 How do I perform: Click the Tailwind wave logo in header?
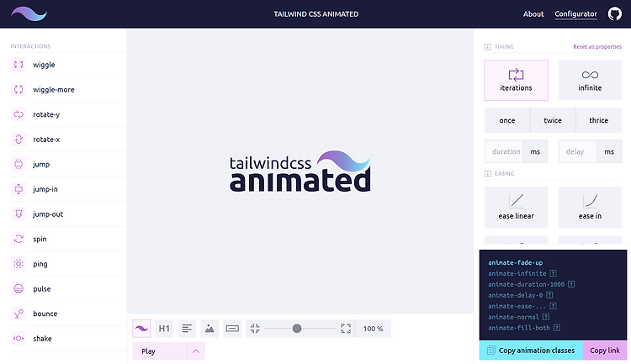[x=29, y=14]
